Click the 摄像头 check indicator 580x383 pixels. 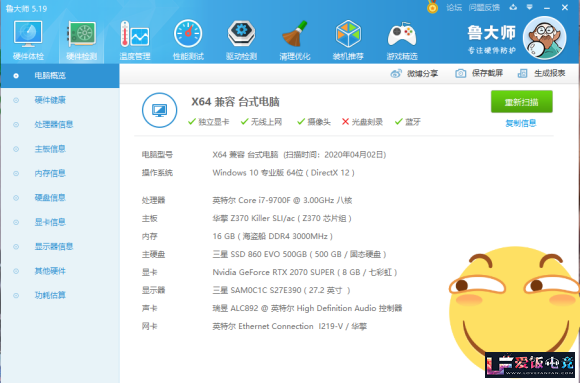[x=314, y=122]
